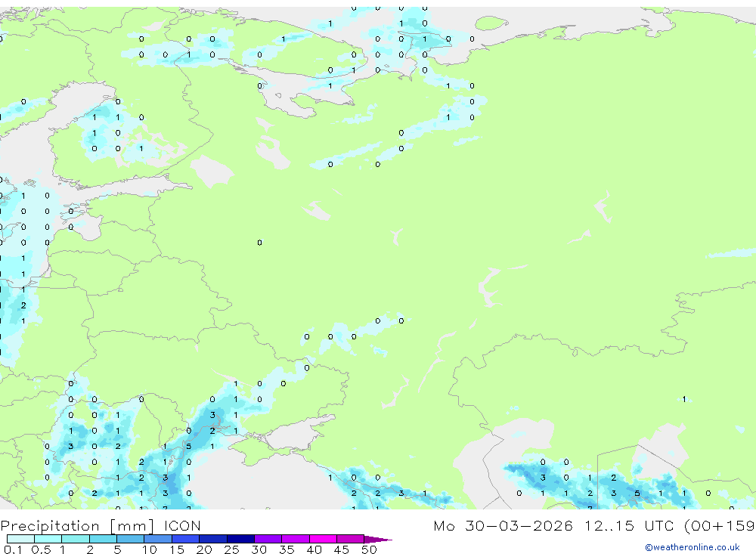
Task: Click the '30' legend scale label
Action: point(259,549)
